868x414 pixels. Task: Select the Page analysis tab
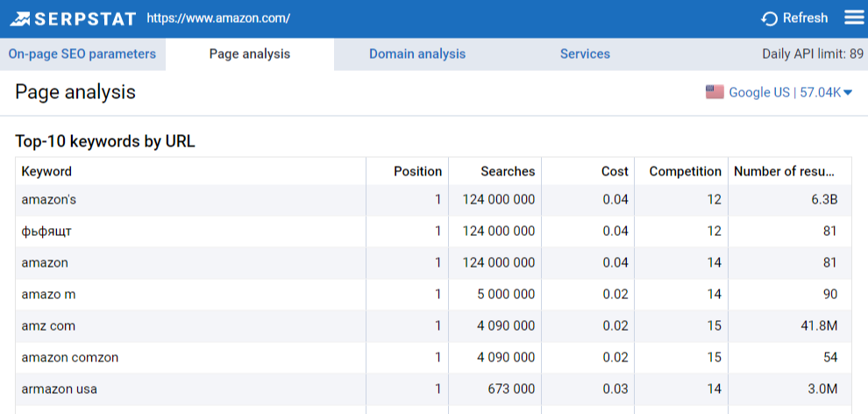pos(250,54)
